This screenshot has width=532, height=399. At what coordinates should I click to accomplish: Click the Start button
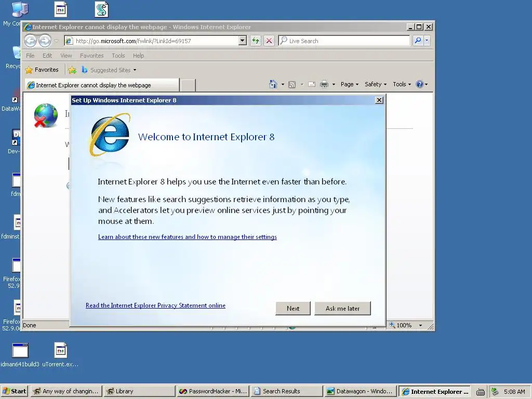tap(15, 391)
